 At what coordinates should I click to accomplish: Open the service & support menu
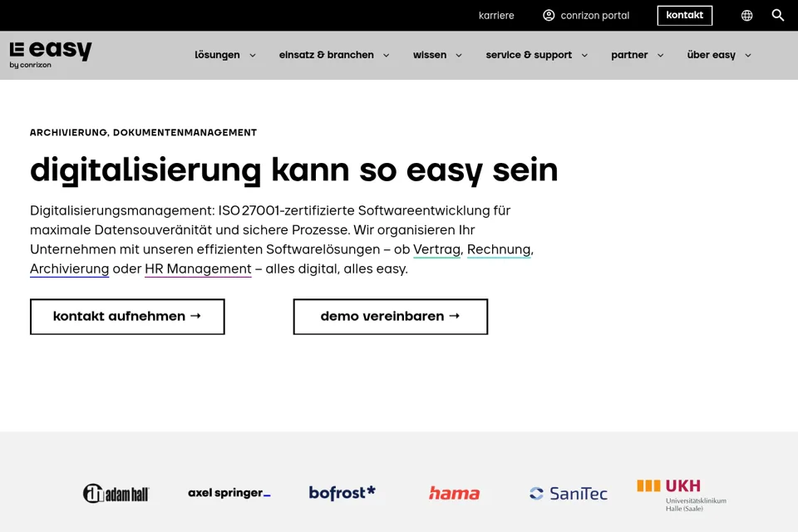(x=529, y=55)
